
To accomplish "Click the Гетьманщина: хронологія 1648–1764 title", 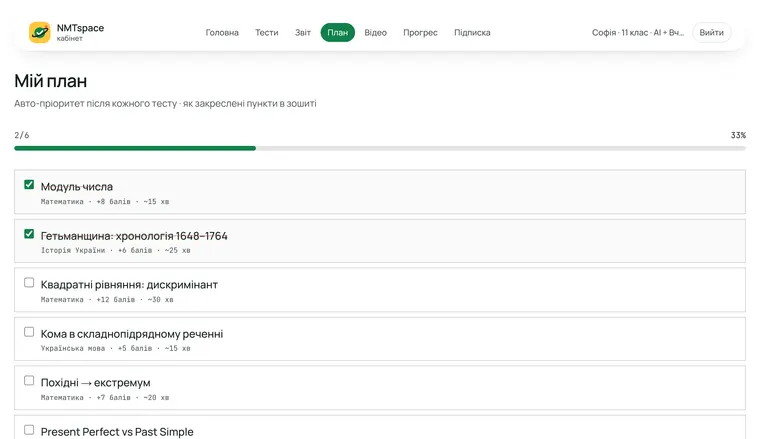I will pyautogui.click(x=134, y=236).
